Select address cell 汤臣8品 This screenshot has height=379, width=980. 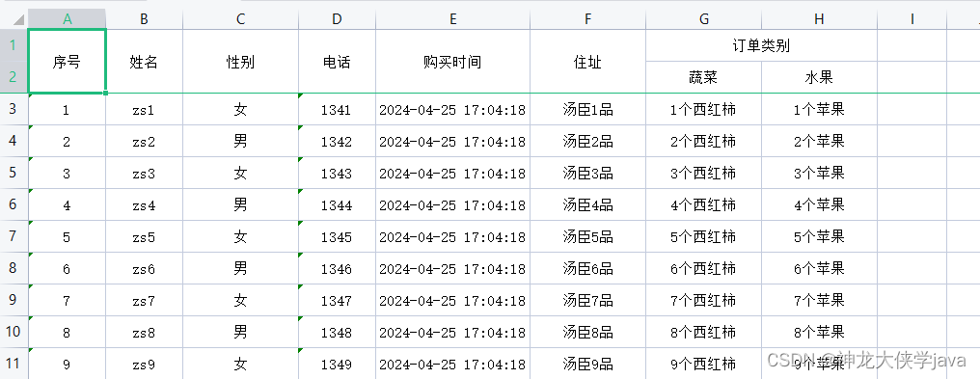[587, 333]
